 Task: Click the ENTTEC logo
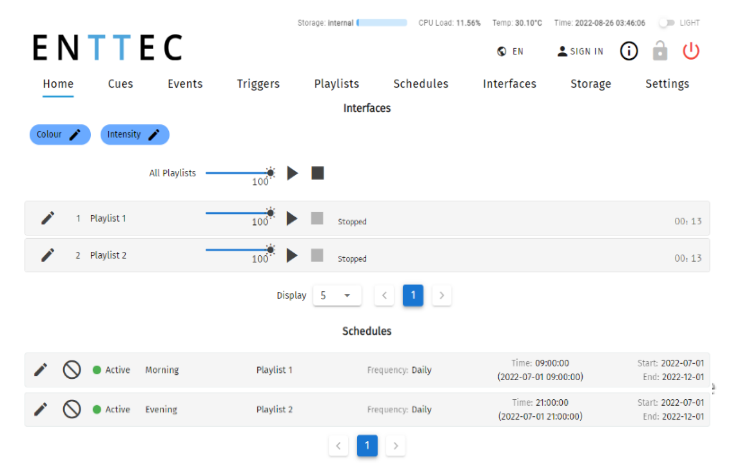[x=107, y=48]
